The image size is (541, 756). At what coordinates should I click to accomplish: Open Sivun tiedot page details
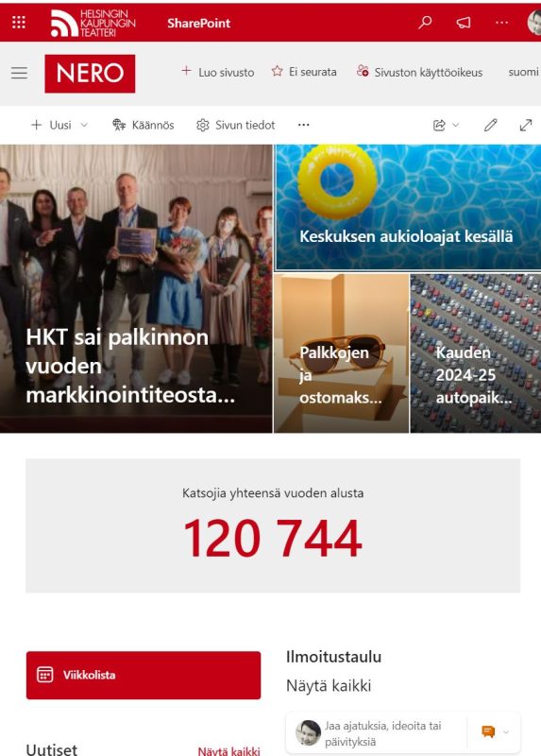pos(236,125)
